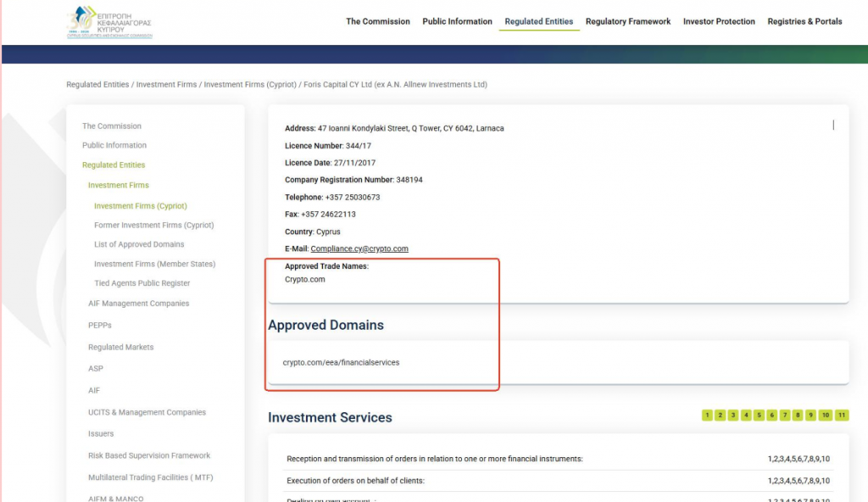Click Execution of orders on behalf row
Viewport: 868px width, 502px height.
[558, 481]
